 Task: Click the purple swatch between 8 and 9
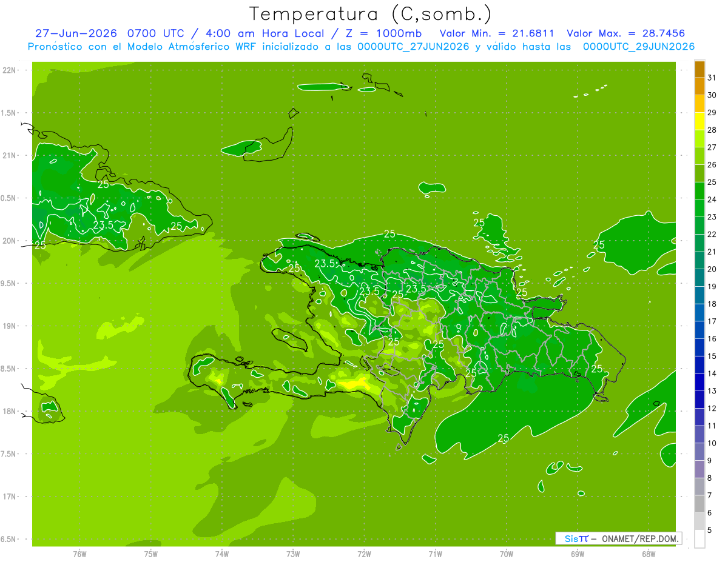[x=699, y=469]
